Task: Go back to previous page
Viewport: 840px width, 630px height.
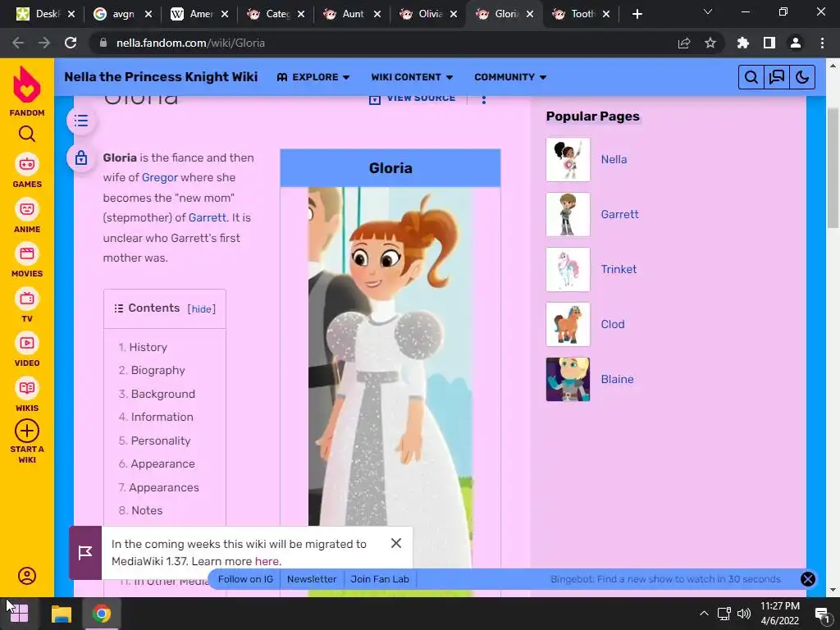Action: coord(18,43)
